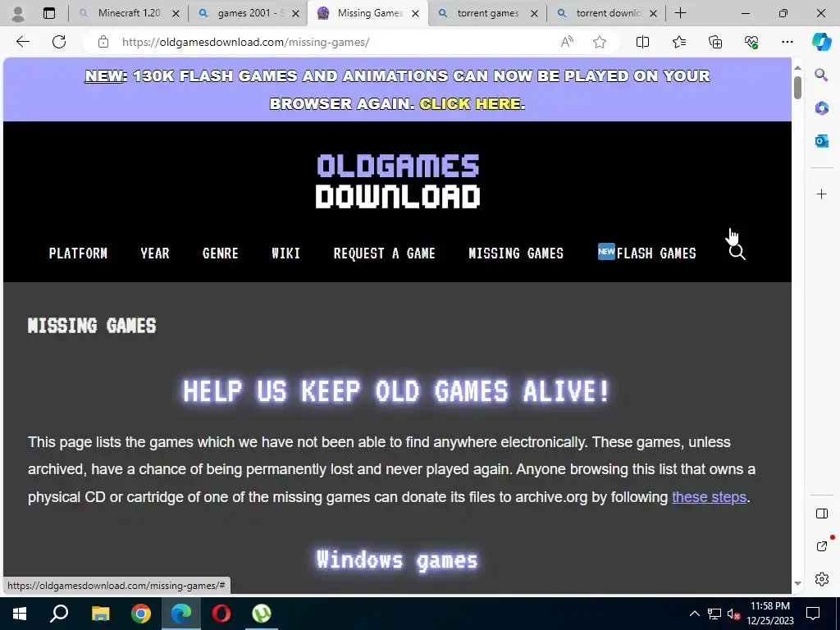840x630 pixels.
Task: Open the GENRE menu item
Action: tap(220, 253)
